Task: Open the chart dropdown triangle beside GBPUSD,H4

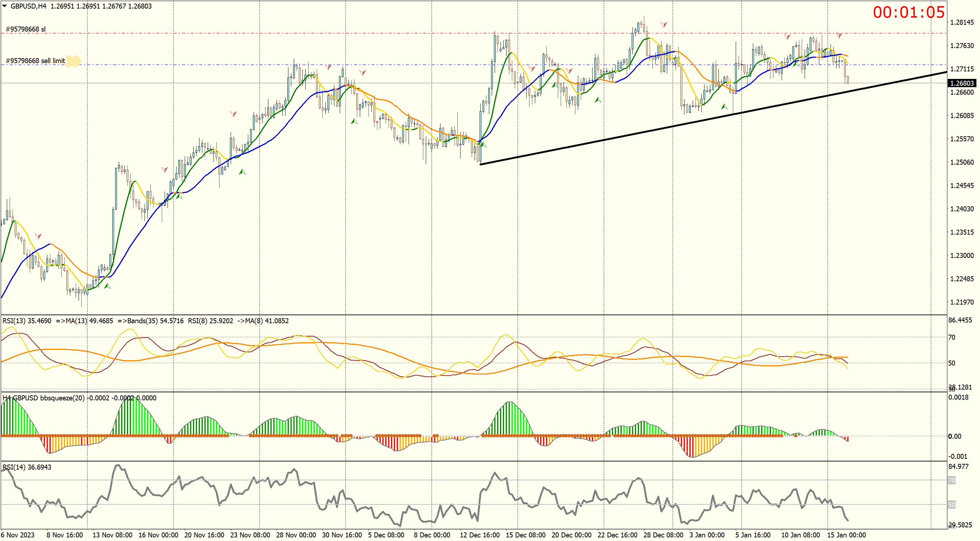Action: point(5,6)
